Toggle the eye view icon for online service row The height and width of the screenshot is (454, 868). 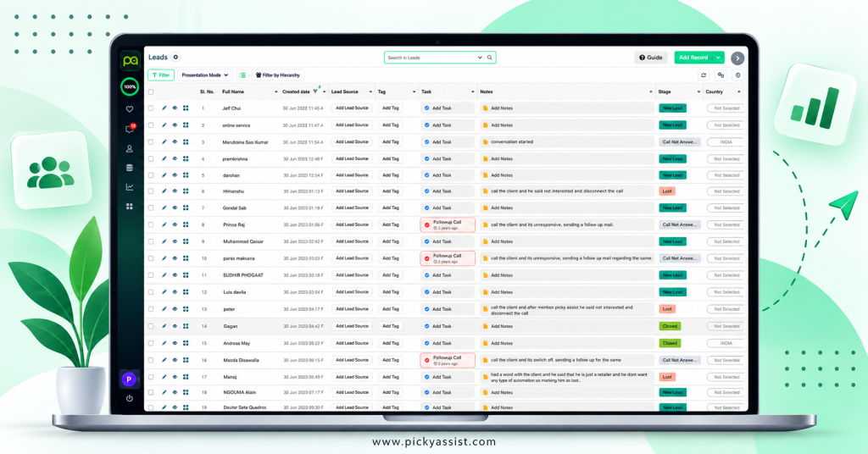click(175, 125)
